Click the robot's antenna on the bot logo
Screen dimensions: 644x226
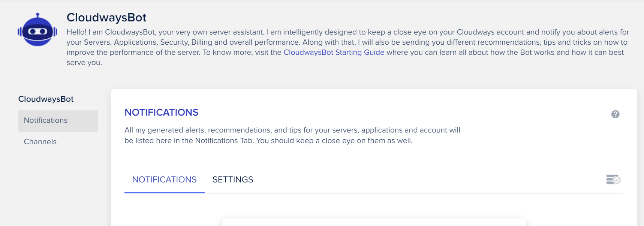[x=37, y=15]
